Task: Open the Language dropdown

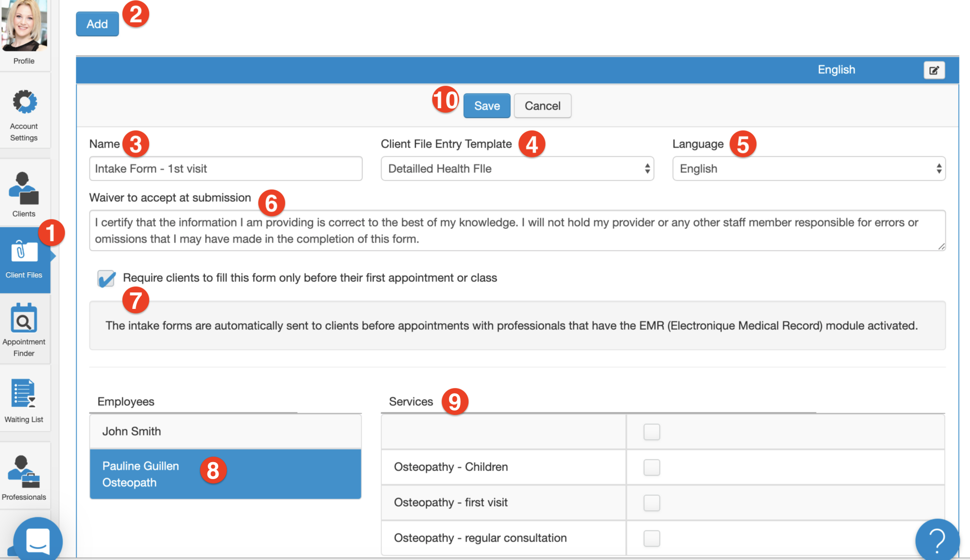Action: [x=809, y=168]
